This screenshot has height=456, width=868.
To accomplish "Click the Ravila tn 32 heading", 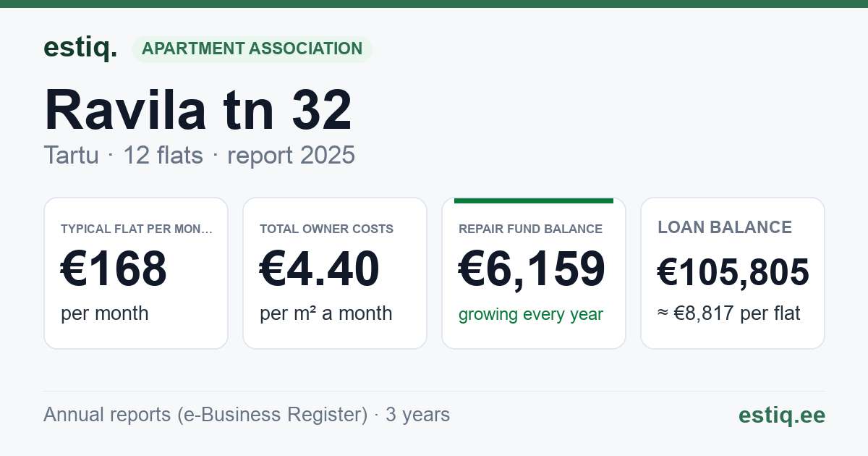I will click(x=198, y=109).
